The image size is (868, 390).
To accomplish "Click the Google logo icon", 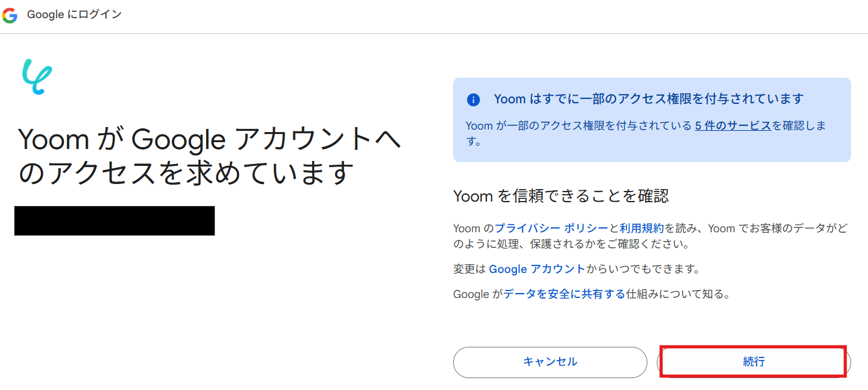I will click(9, 15).
